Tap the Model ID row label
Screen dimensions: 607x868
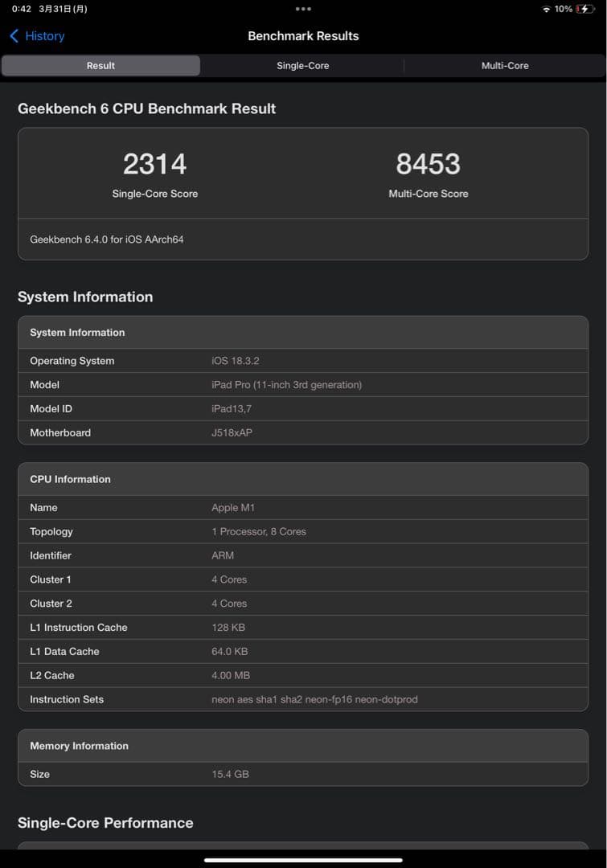point(51,408)
